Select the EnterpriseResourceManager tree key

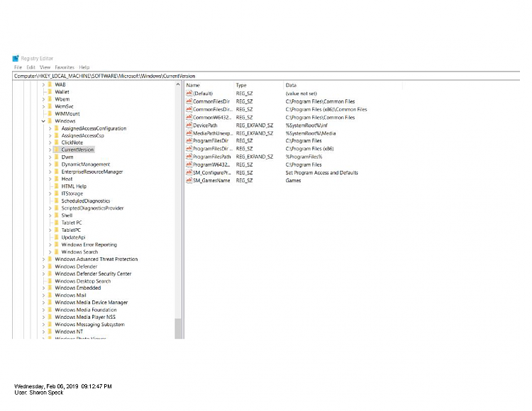92,171
